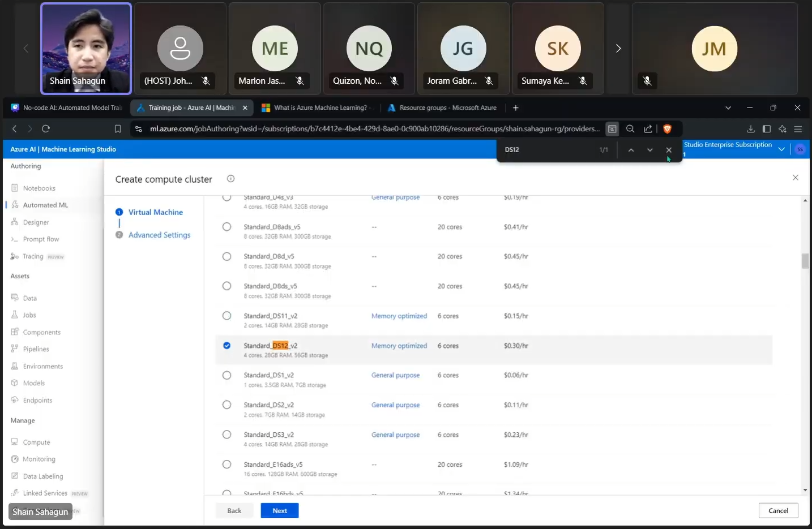812x529 pixels.
Task: Open the browser hamburger menu
Action: pos(798,129)
